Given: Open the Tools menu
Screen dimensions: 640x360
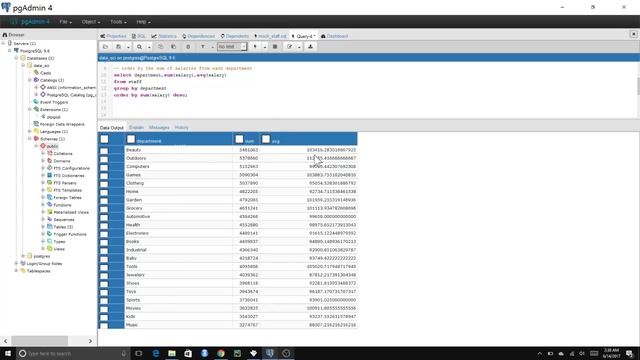Looking at the screenshot, I should point(118,22).
